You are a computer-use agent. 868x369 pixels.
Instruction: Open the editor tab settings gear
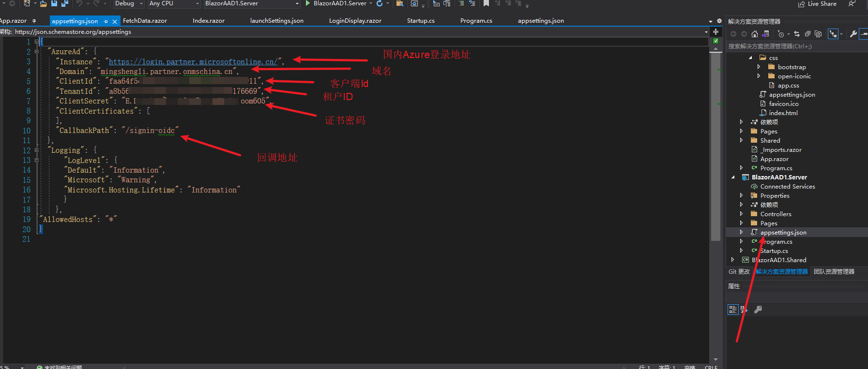[x=719, y=21]
